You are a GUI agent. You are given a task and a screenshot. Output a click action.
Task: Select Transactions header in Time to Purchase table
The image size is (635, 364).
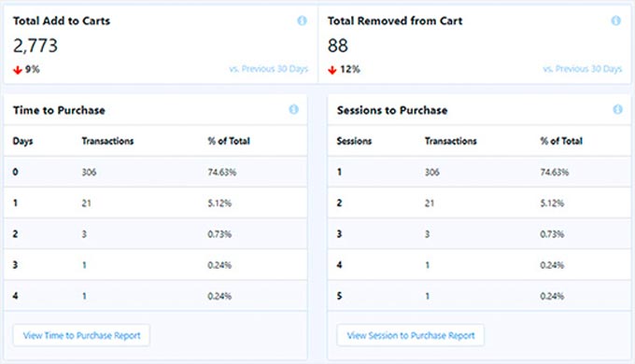(107, 141)
